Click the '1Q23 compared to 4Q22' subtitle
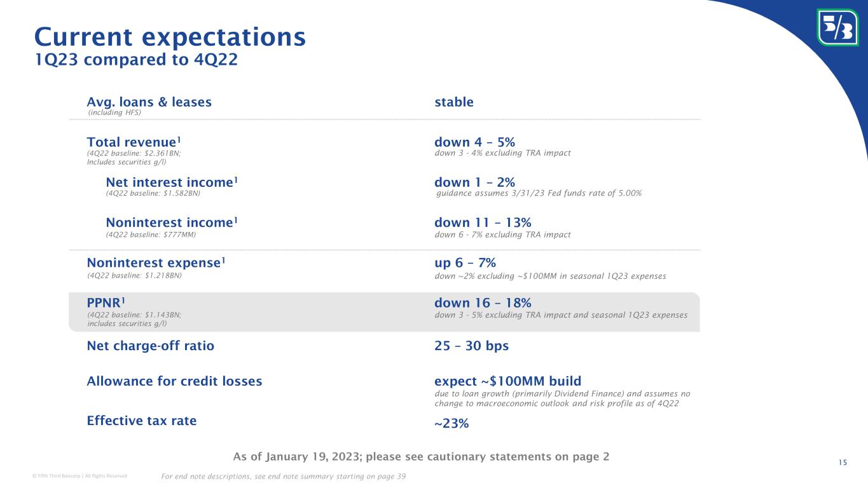Screen dimensions: 868x488 136,60
